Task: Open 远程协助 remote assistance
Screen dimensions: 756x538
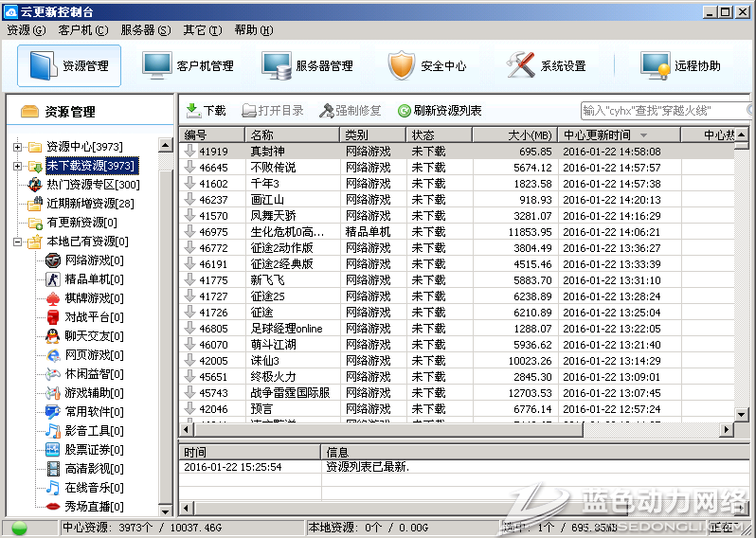Action: (681, 66)
